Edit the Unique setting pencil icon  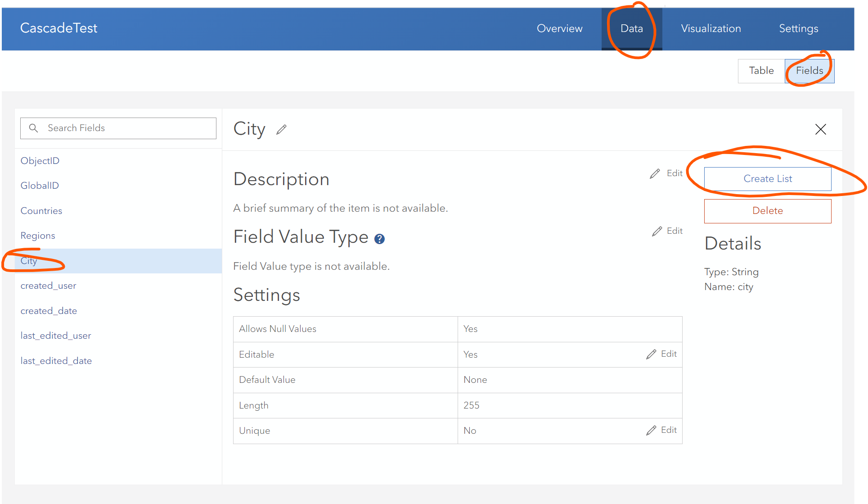click(x=651, y=430)
